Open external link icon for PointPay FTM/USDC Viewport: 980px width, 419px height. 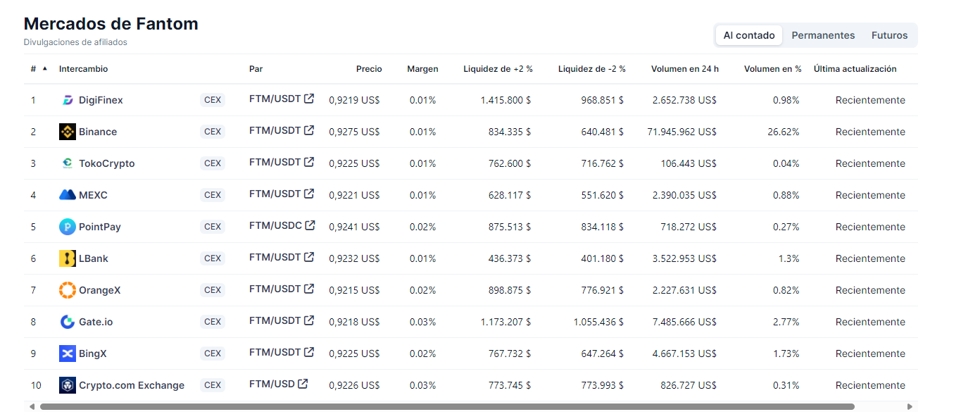tap(310, 225)
